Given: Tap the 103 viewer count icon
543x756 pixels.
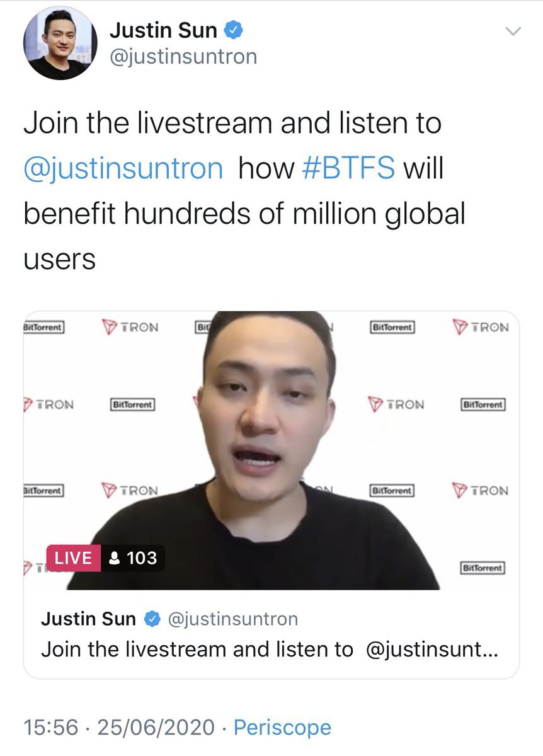Looking at the screenshot, I should point(115,559).
